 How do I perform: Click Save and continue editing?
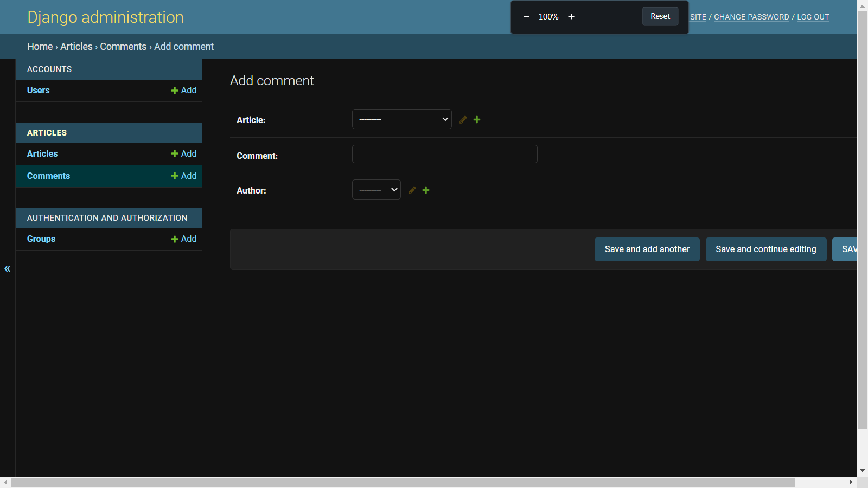tap(766, 249)
